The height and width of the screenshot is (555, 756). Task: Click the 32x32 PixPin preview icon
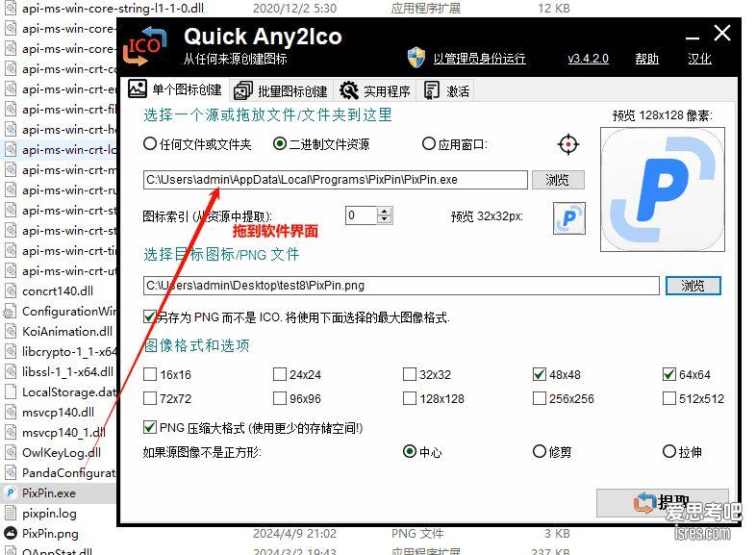(x=569, y=218)
